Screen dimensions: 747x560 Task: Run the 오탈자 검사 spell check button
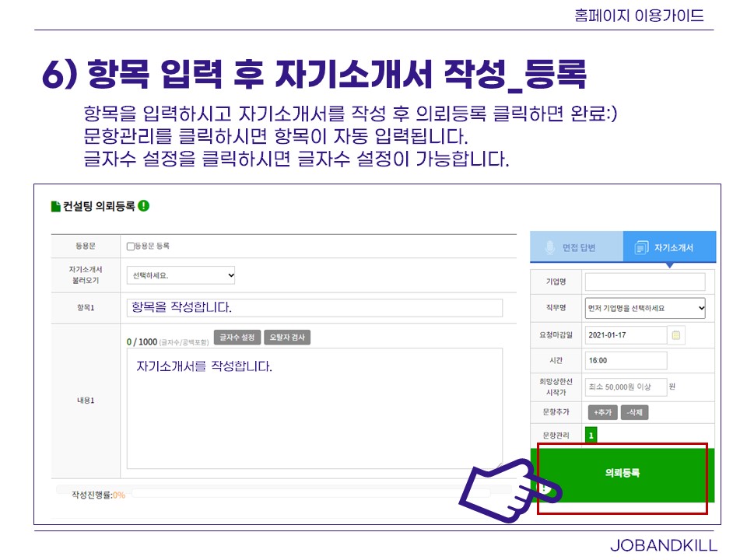[287, 338]
